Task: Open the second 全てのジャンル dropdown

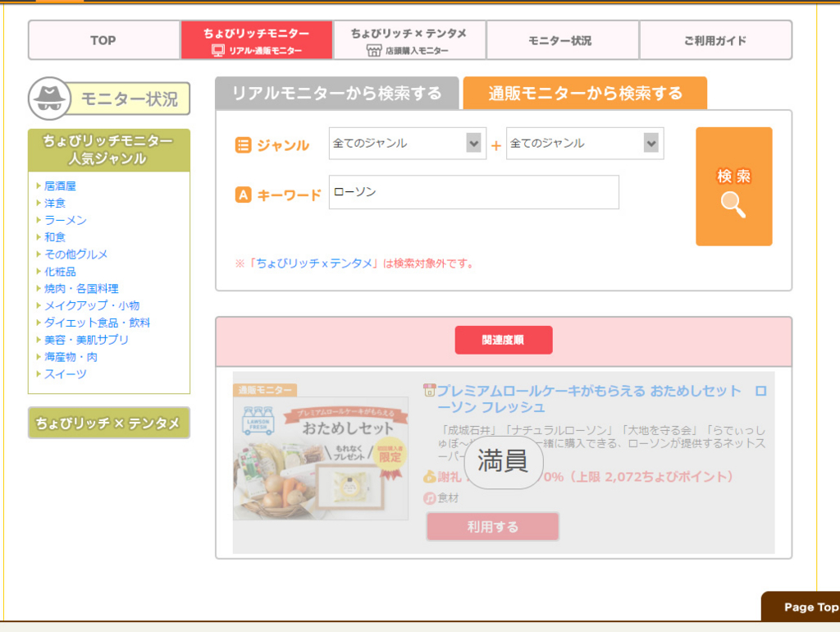Action: pyautogui.click(x=584, y=143)
